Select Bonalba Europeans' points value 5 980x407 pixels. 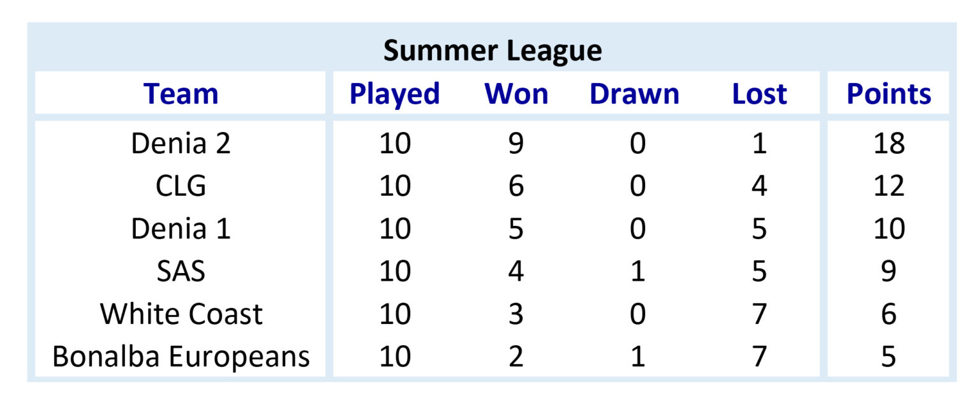click(x=889, y=357)
